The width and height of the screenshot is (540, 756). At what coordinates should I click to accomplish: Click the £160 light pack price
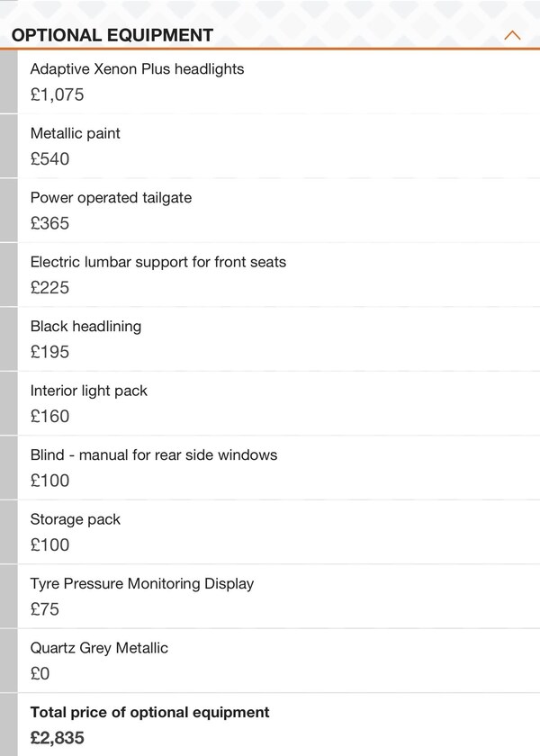[x=49, y=417]
